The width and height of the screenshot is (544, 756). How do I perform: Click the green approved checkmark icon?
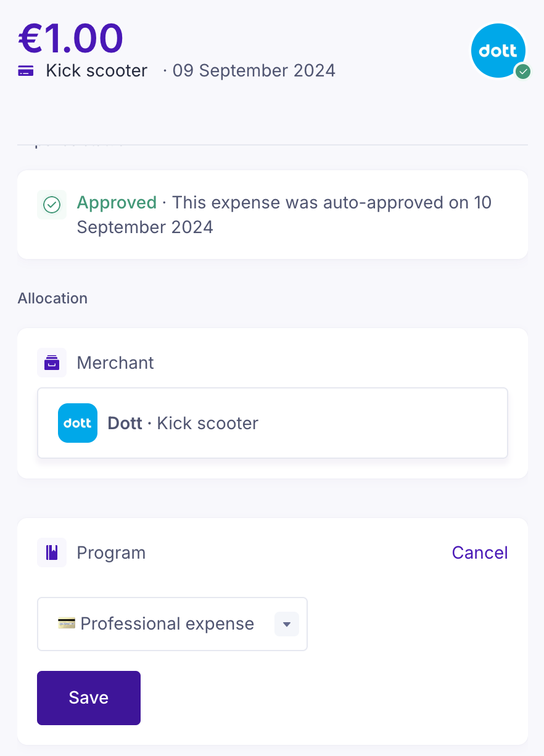[x=52, y=205]
